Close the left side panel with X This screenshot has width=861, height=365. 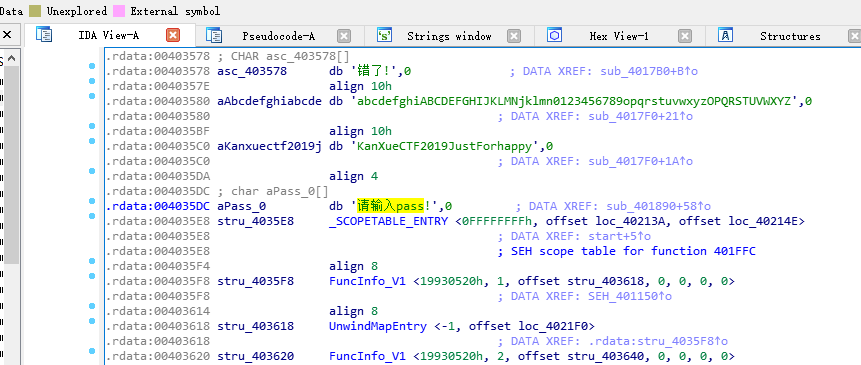(7, 35)
